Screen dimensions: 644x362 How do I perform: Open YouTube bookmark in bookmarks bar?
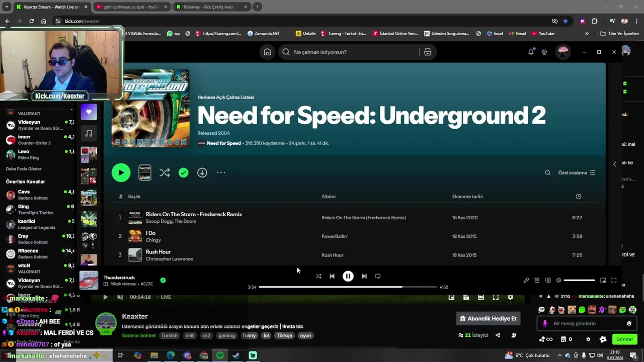[543, 34]
